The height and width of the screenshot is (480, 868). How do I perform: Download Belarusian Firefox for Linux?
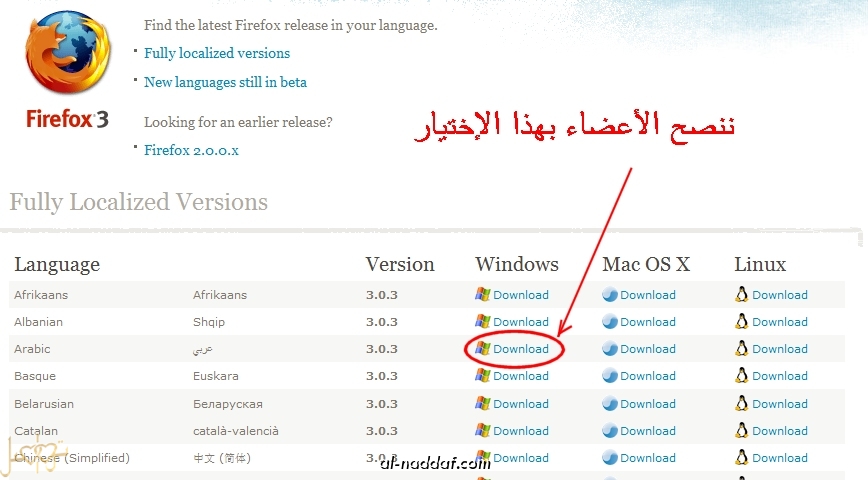[x=780, y=404]
